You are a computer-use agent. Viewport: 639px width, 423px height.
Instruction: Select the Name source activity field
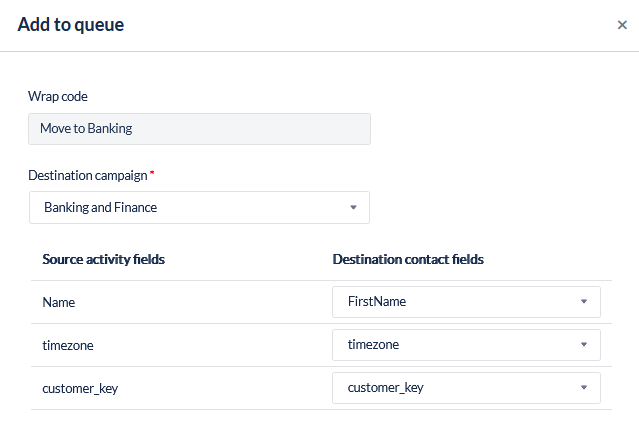59,301
